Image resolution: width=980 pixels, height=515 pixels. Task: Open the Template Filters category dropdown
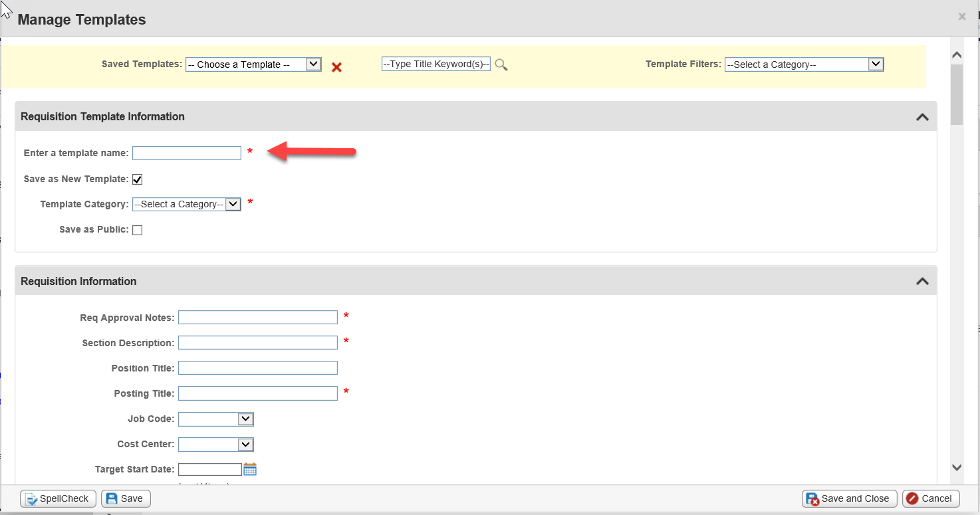coord(804,64)
